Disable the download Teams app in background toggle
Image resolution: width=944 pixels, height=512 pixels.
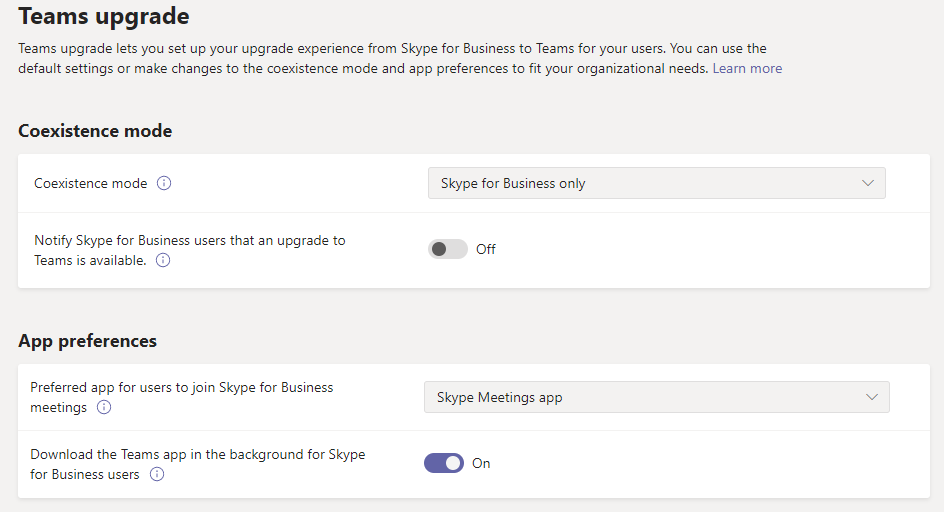pos(444,463)
